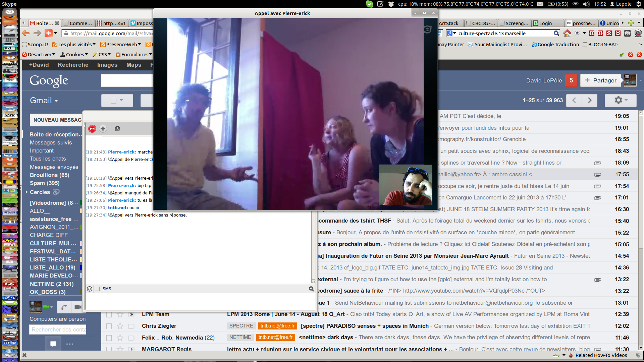The width and height of the screenshot is (644, 362).
Task: Switch to the ArtStack browser tab
Action: (448, 23)
